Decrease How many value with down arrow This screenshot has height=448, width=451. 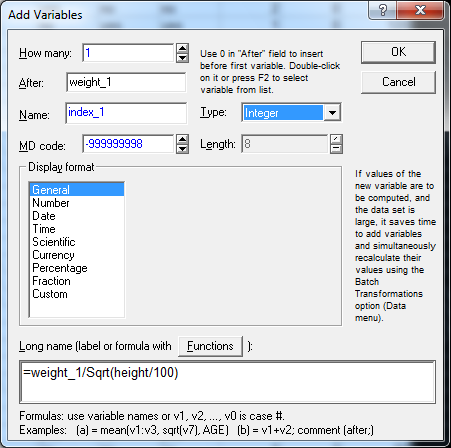(x=182, y=58)
